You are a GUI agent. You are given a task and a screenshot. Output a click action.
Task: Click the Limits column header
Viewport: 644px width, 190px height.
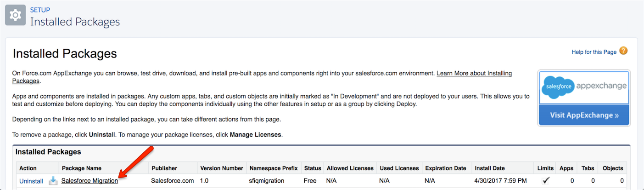pyautogui.click(x=545, y=168)
